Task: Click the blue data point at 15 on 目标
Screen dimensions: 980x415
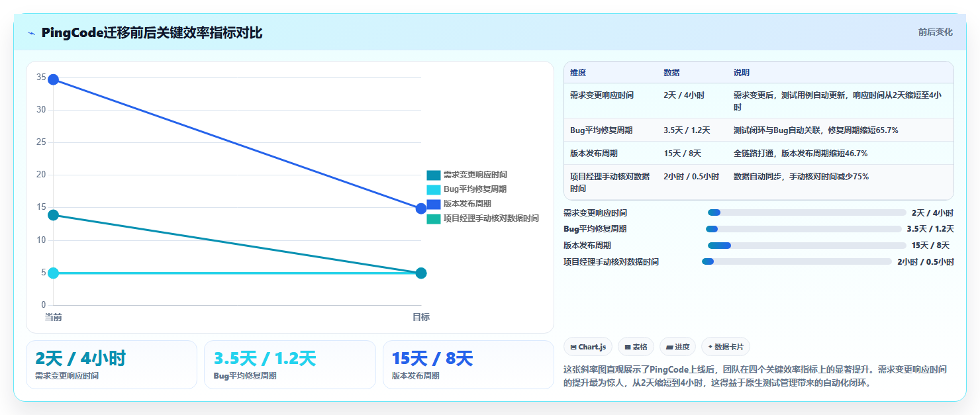Action: [421, 208]
